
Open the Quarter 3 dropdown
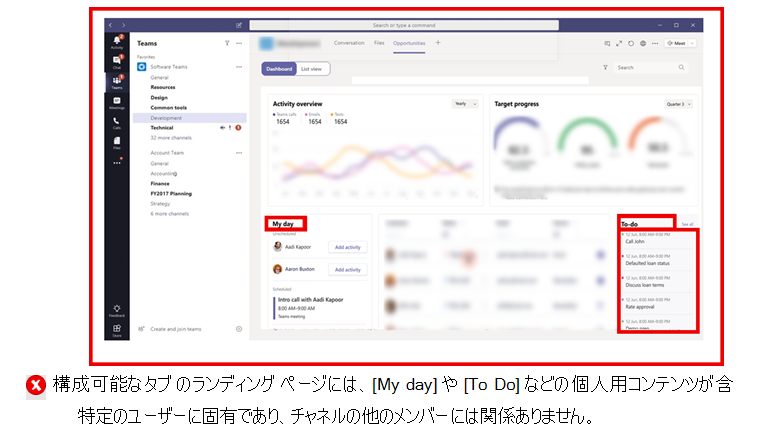pos(678,104)
